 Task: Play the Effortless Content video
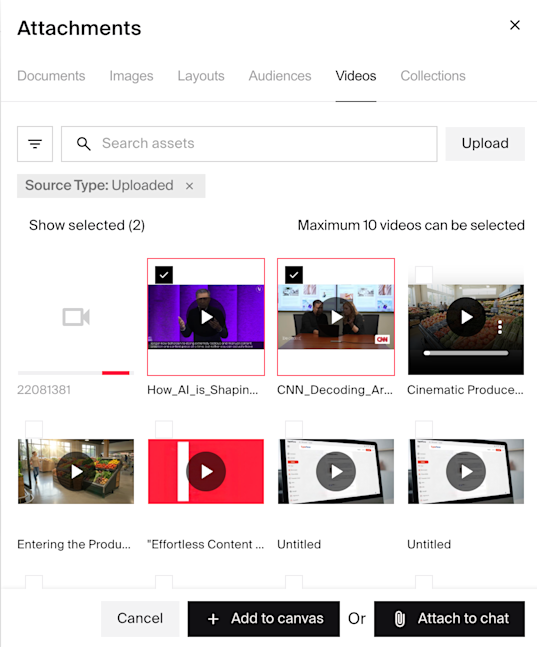pos(206,471)
